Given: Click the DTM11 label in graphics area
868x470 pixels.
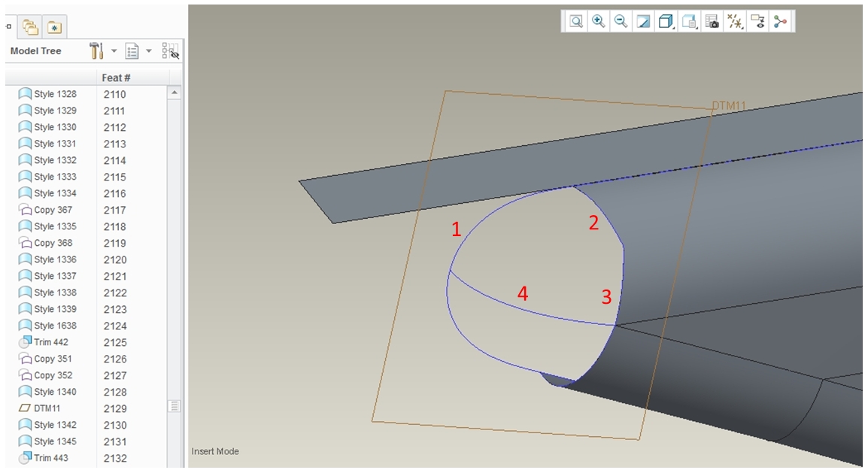Looking at the screenshot, I should click(x=729, y=106).
